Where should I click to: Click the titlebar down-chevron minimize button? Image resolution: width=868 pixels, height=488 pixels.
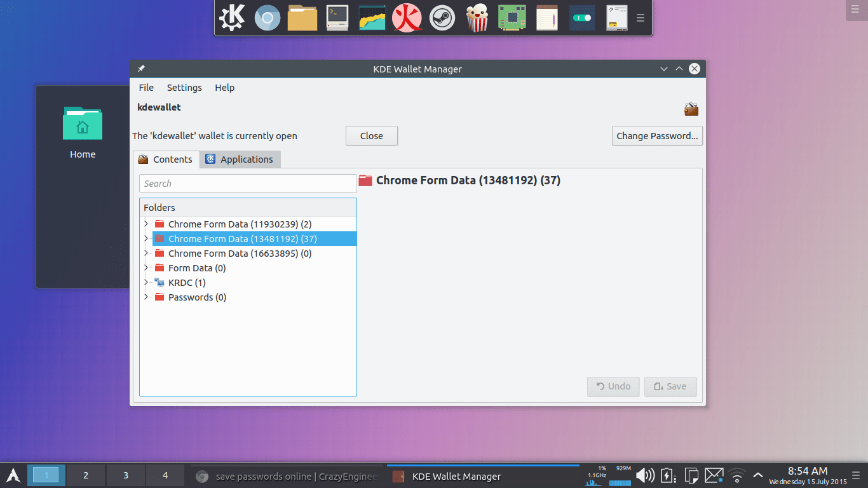click(x=664, y=69)
